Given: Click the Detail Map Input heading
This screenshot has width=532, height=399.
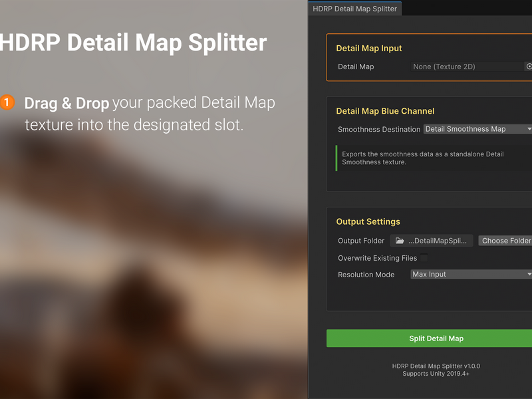Looking at the screenshot, I should coord(369,48).
